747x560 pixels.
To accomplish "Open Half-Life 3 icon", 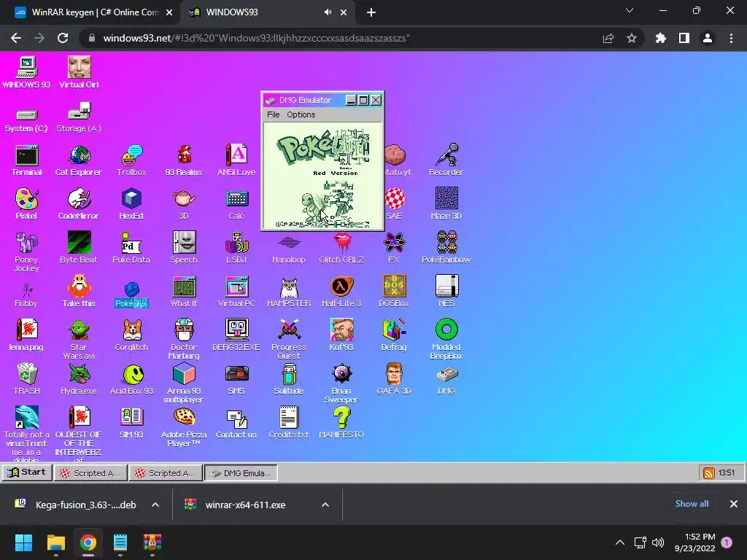I will coord(341,292).
